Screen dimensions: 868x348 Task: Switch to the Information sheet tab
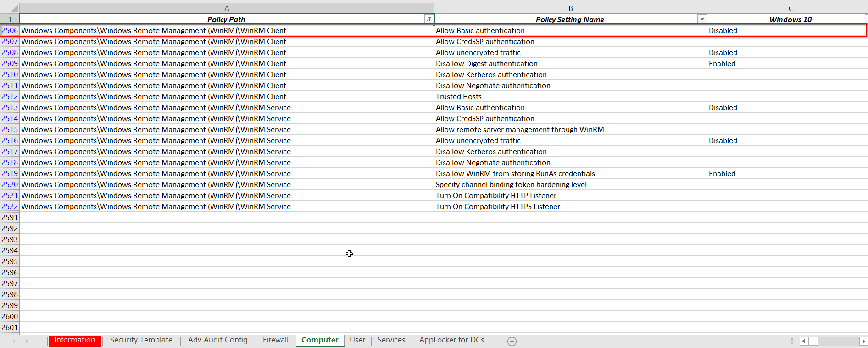coord(75,340)
